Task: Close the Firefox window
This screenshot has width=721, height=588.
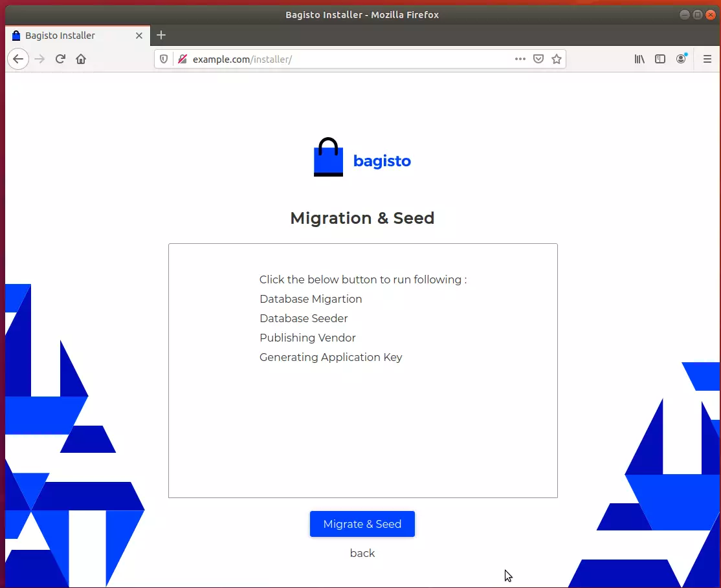Action: click(711, 15)
